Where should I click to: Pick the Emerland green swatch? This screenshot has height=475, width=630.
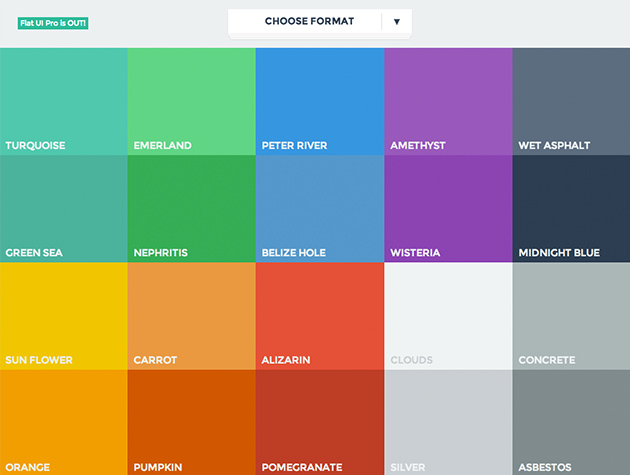[192, 102]
